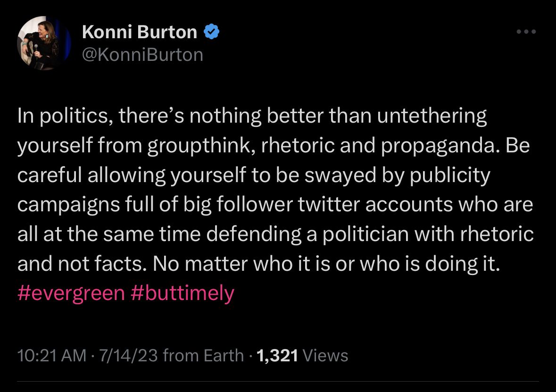Click the display name Konni Burton
The image size is (556, 392).
[x=139, y=32]
